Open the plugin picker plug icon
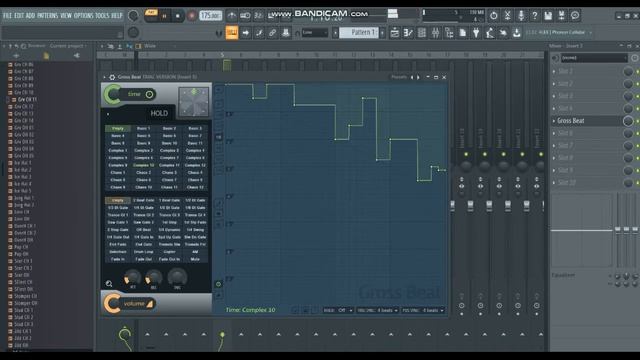This screenshot has width=640, height=360. tap(476, 33)
